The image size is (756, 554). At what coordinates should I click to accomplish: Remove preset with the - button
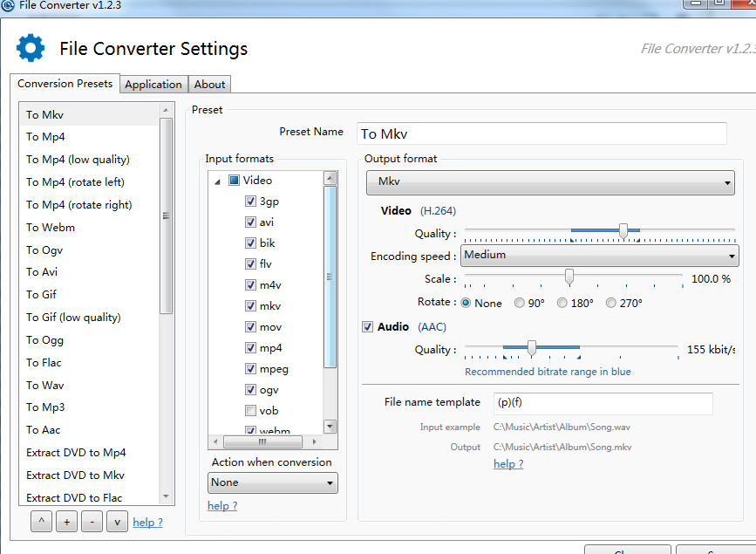pyautogui.click(x=92, y=522)
